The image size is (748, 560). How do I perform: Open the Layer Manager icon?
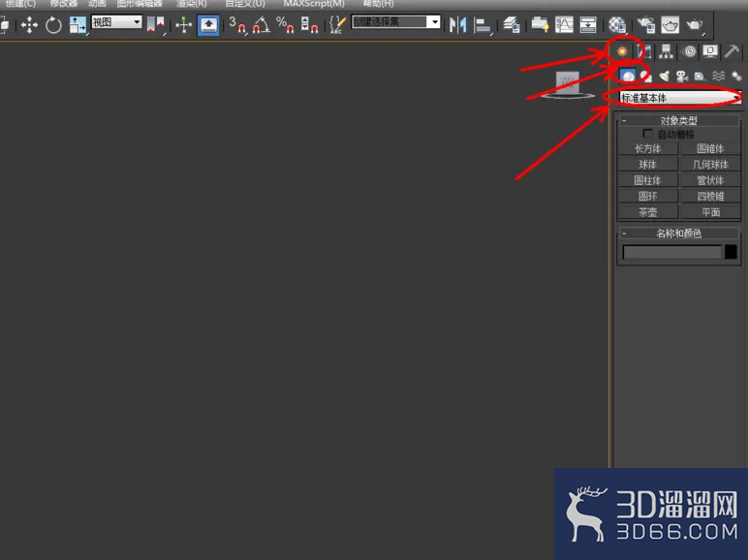512,25
